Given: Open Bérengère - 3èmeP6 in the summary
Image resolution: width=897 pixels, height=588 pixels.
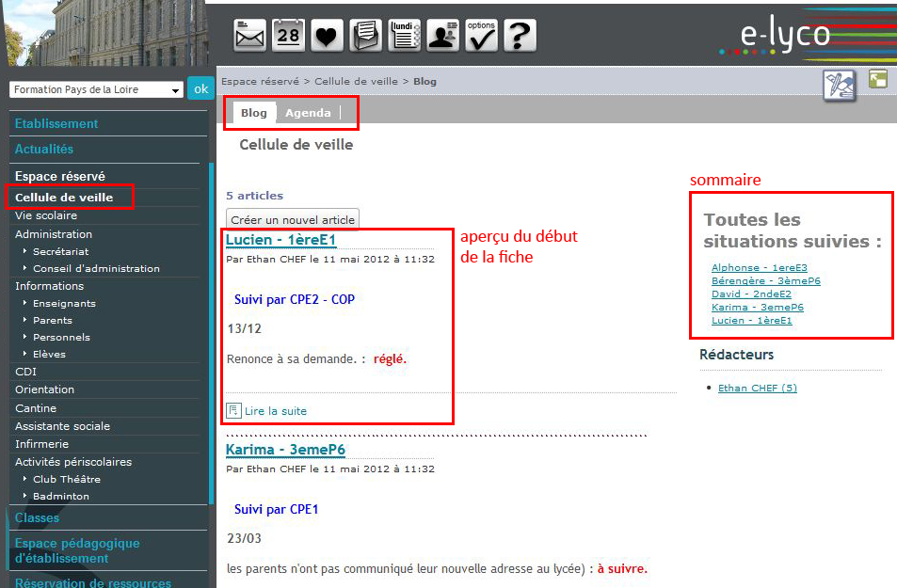Looking at the screenshot, I should pyautogui.click(x=765, y=281).
